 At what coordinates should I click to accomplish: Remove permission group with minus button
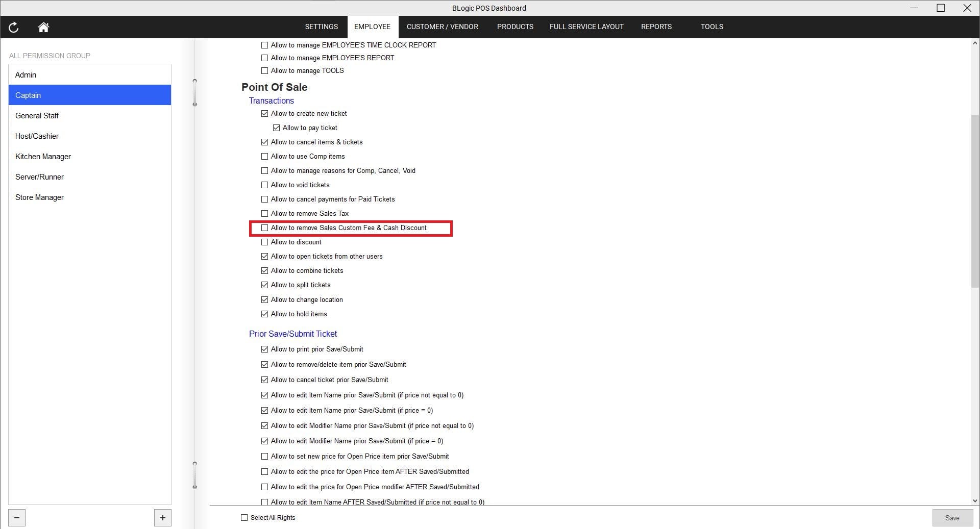click(17, 518)
